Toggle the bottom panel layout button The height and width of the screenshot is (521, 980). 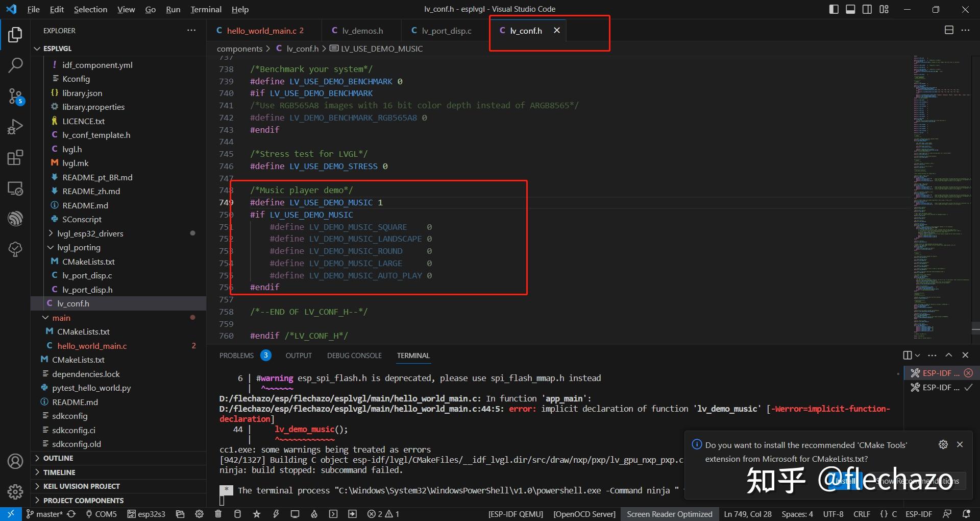point(850,9)
